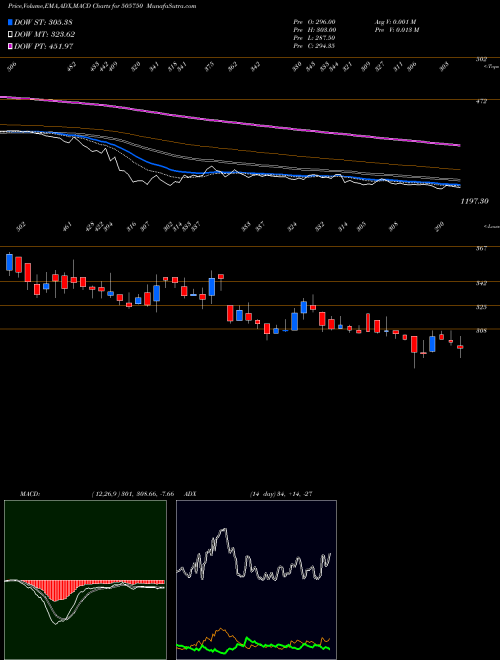Click the first blue candlestick on the chart
The image size is (500, 660).
tap(10, 262)
